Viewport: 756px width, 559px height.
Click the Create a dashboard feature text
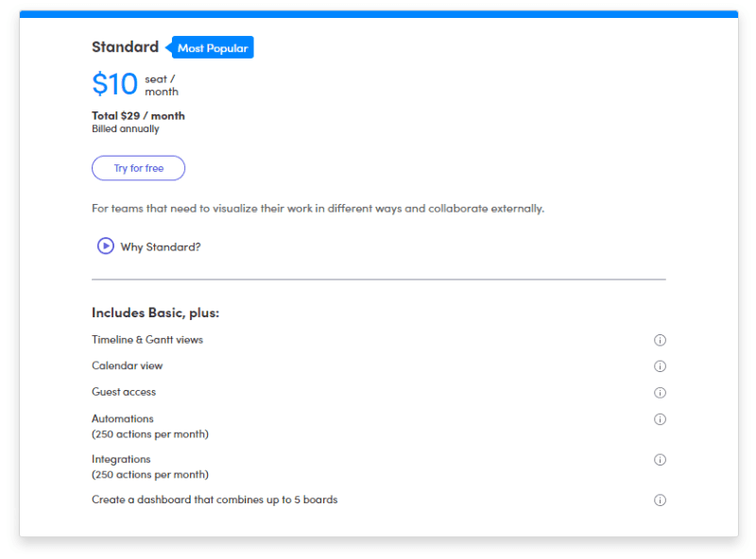click(x=215, y=500)
